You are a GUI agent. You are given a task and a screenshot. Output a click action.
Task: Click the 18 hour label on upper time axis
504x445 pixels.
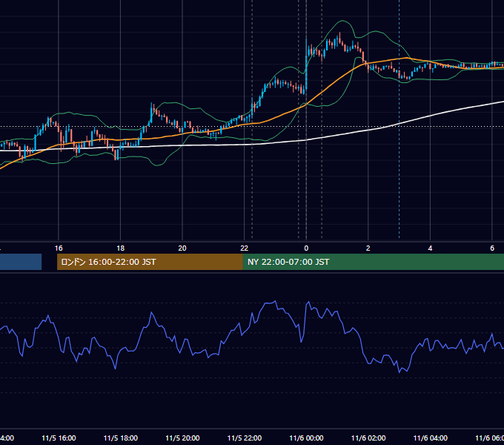(x=120, y=248)
